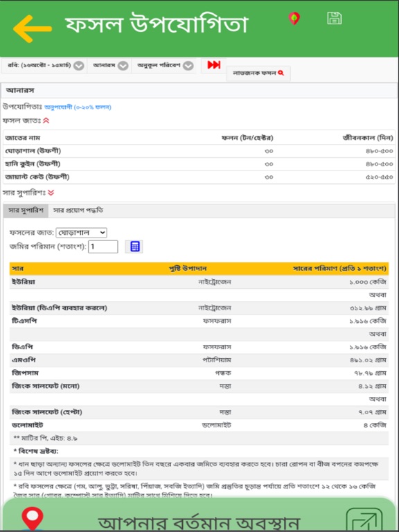Open the অনুকূল পরিবেশ dropdown
The height and width of the screenshot is (532, 399).
(166, 66)
